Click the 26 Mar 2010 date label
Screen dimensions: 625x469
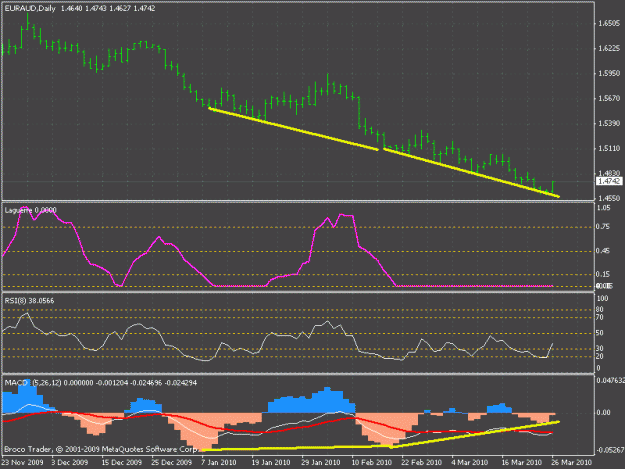pos(572,462)
